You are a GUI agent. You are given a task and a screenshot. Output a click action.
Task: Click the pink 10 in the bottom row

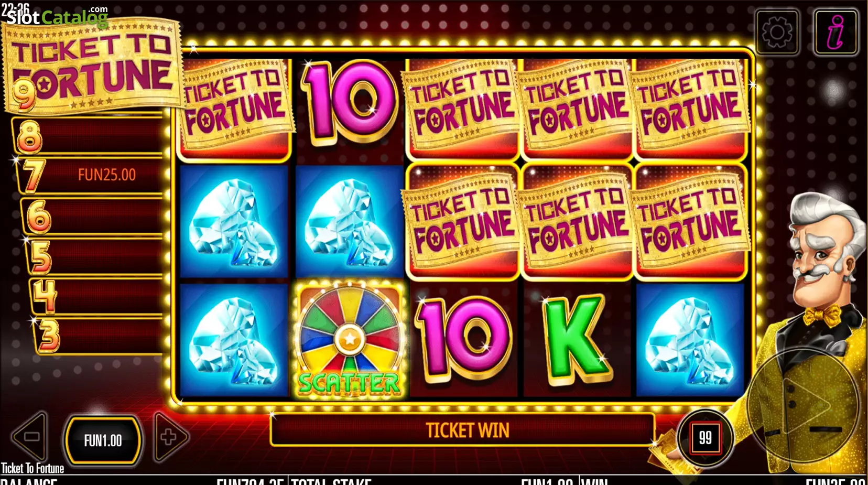pos(463,339)
